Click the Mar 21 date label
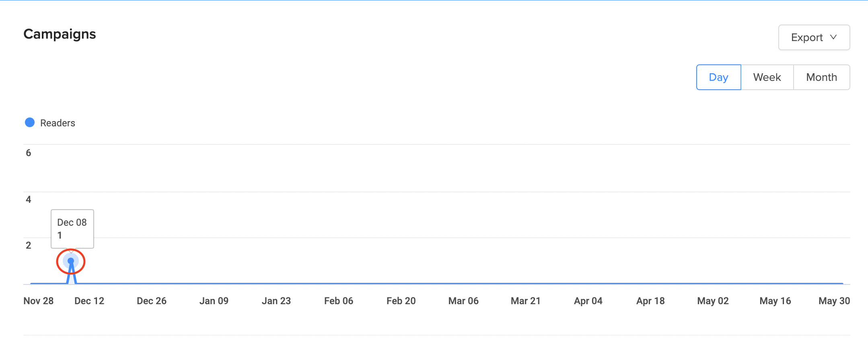The image size is (868, 342). 526,301
